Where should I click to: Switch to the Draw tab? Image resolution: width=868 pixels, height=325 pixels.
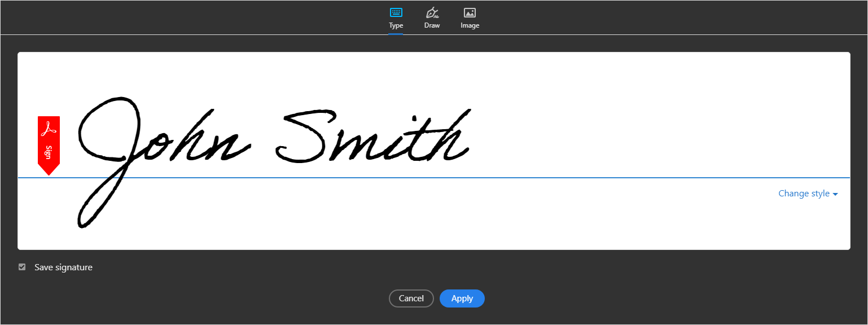(x=432, y=18)
